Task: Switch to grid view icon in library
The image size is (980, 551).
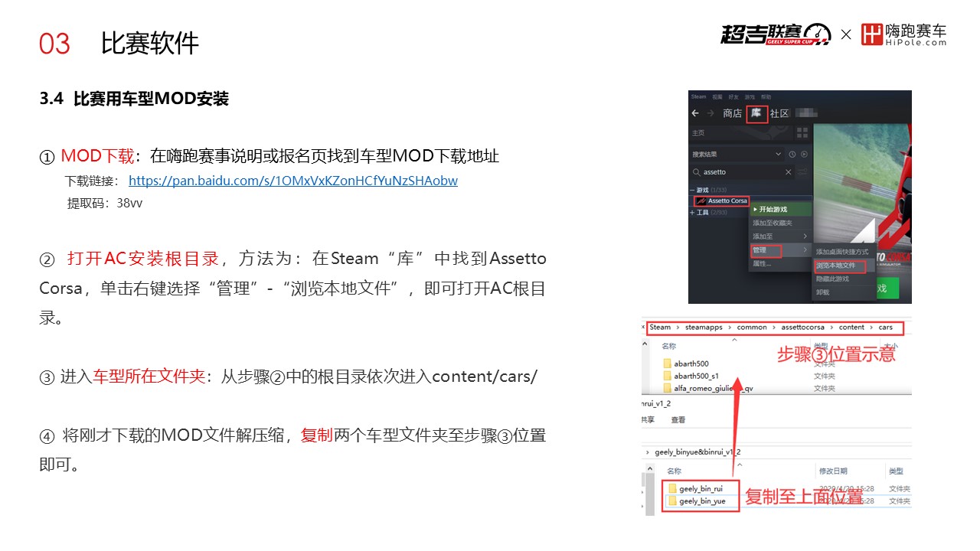Action: pos(802,133)
